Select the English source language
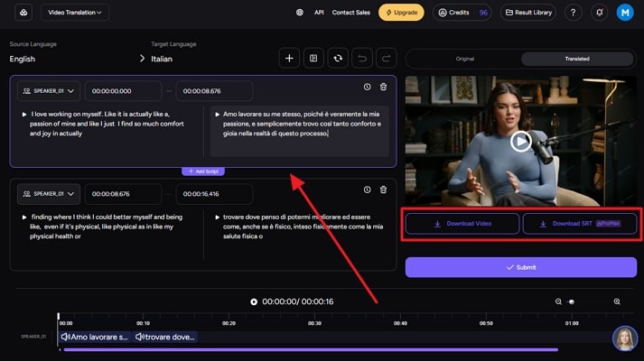 (x=23, y=59)
